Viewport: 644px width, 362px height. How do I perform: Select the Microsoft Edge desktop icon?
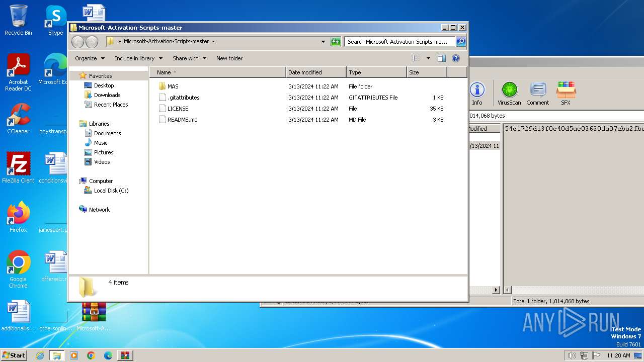click(53, 69)
